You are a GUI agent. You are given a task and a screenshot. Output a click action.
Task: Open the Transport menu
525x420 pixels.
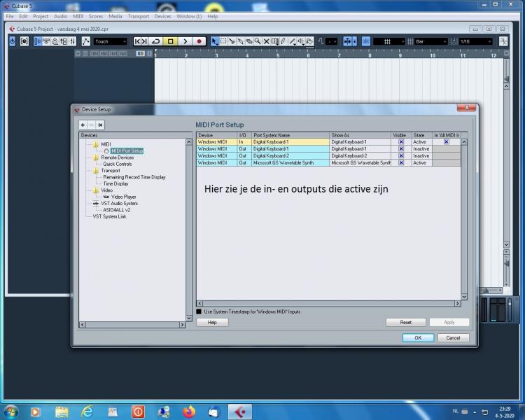pos(139,16)
